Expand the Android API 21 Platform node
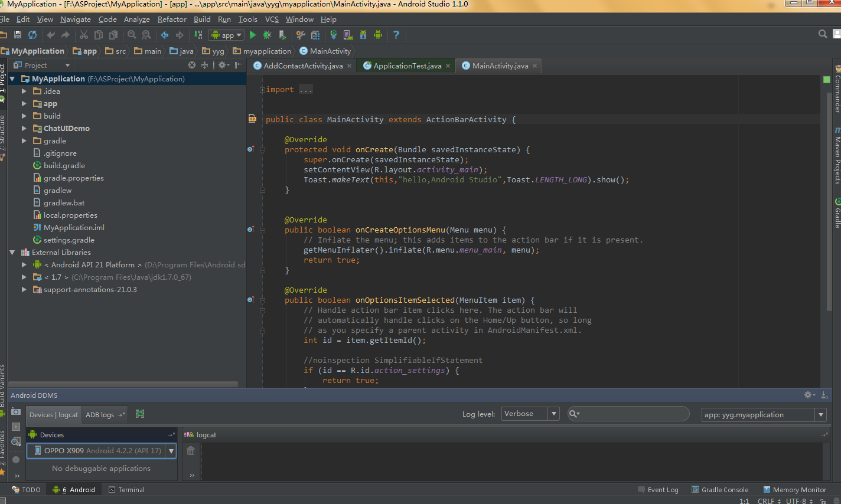The height and width of the screenshot is (504, 841). coord(24,265)
